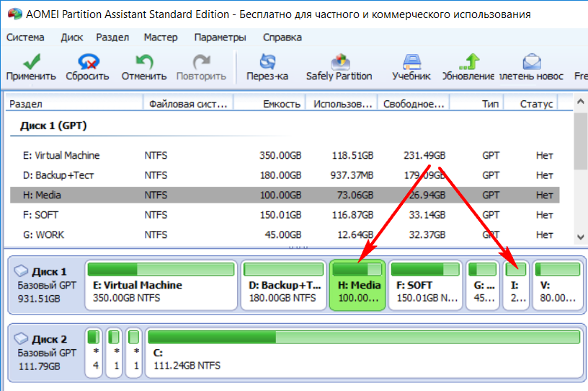
Task: Open the Safely Partition tool
Action: click(339, 62)
